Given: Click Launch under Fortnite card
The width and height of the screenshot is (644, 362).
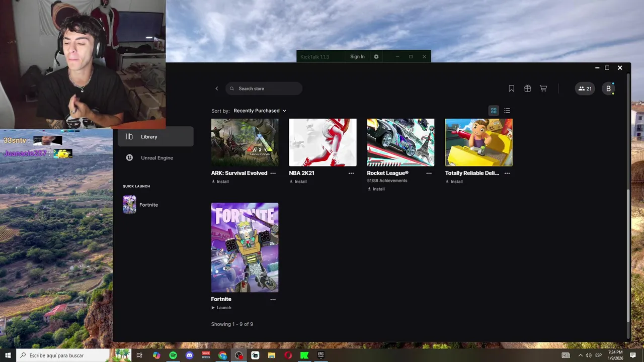Looking at the screenshot, I should (x=221, y=308).
